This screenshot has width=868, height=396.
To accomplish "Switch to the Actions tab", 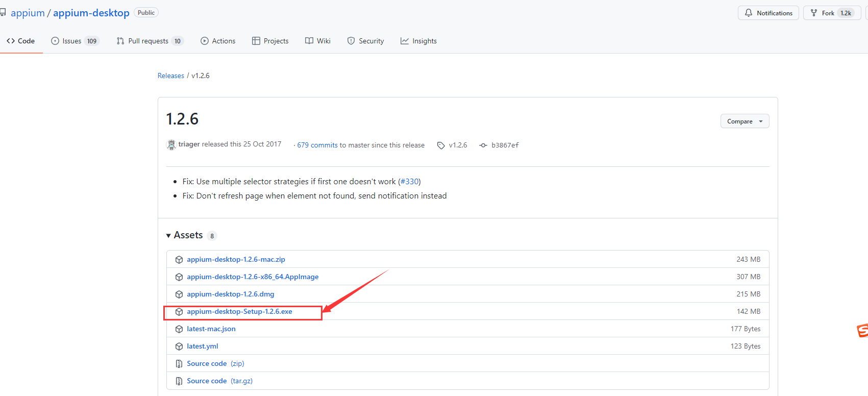I will 218,41.
